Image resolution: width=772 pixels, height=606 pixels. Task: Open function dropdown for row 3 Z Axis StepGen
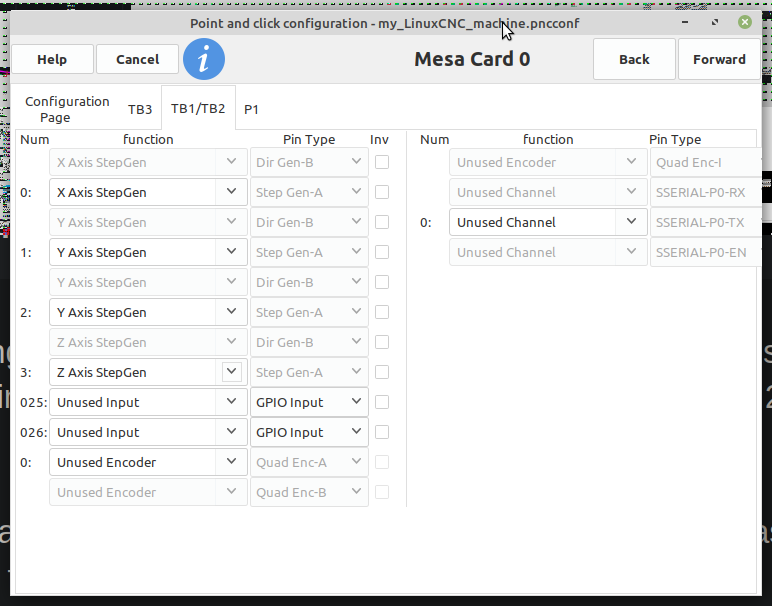point(148,373)
